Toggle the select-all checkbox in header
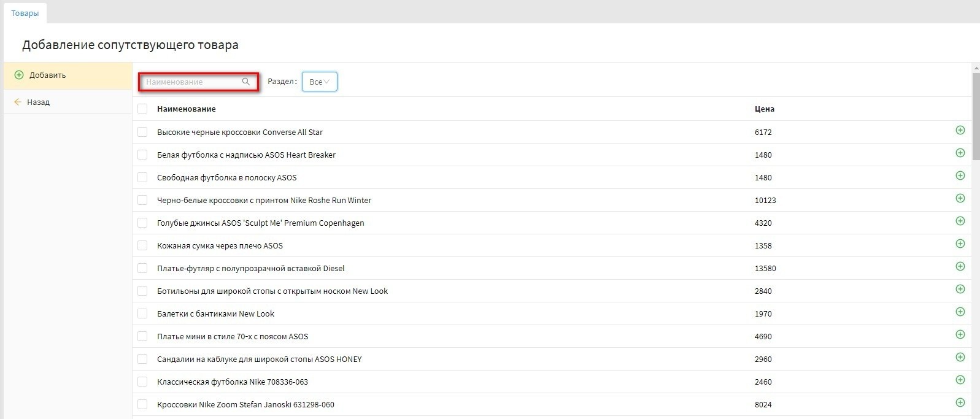Image resolution: width=980 pixels, height=419 pixels. pos(142,109)
